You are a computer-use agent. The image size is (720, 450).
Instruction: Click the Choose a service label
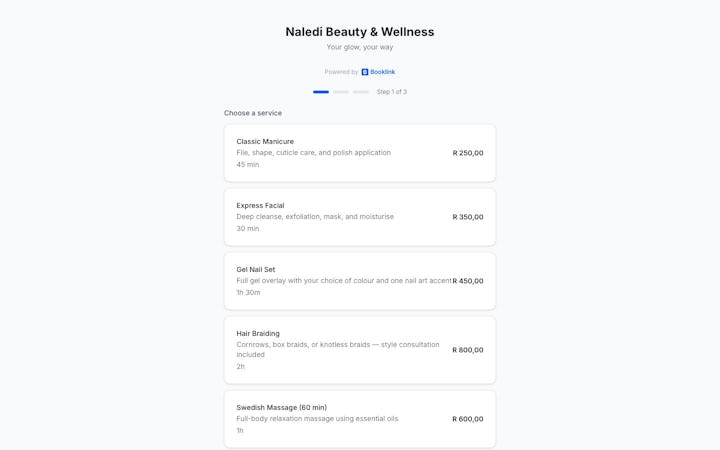pos(253,113)
